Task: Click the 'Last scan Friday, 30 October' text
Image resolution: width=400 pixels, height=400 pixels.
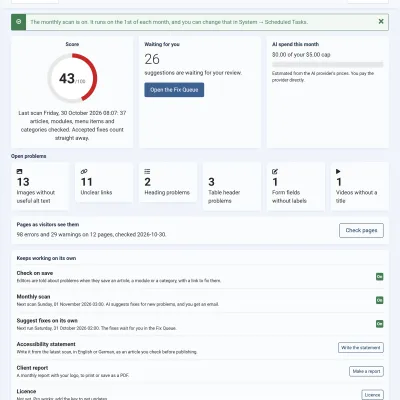Action: coord(52,113)
